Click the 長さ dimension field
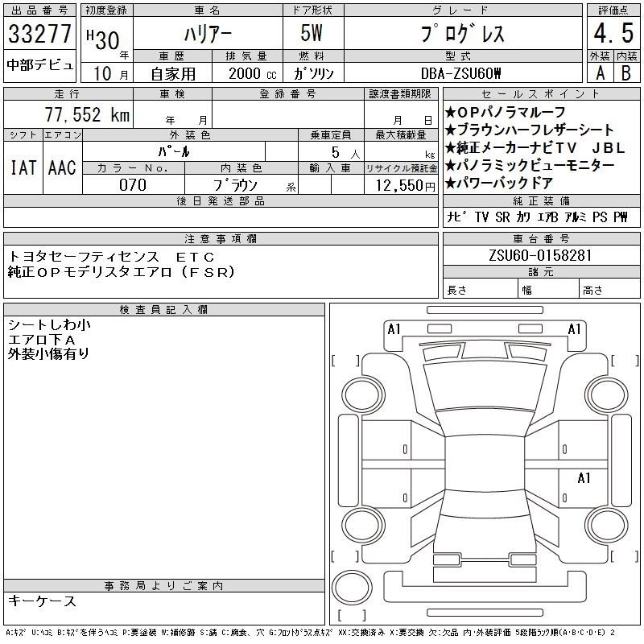This screenshot has height=644, width=644. [480, 289]
